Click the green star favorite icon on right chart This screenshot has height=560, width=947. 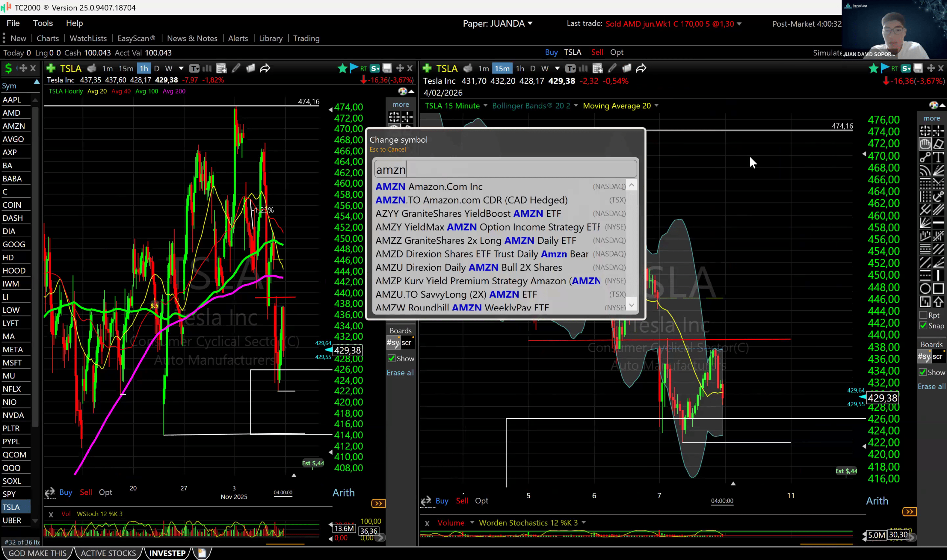point(873,68)
